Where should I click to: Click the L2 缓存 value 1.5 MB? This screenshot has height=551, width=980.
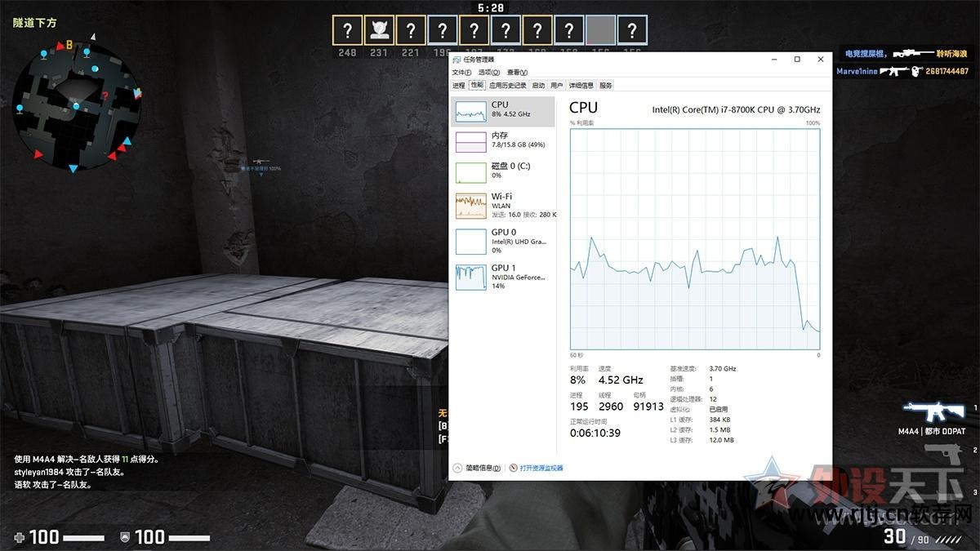719,430
